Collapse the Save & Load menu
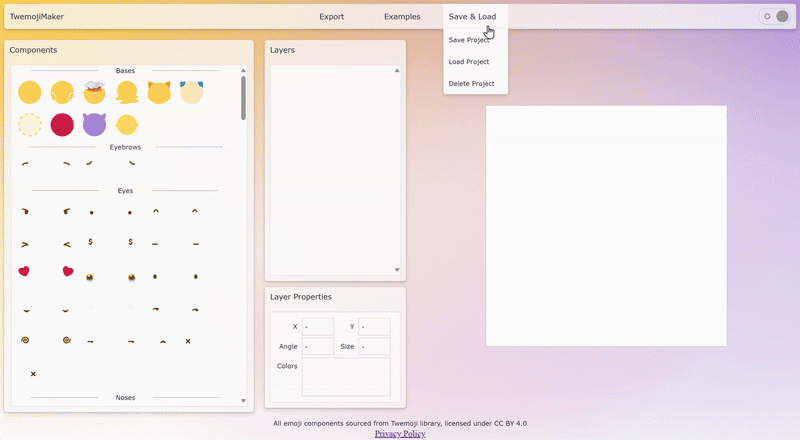 472,16
